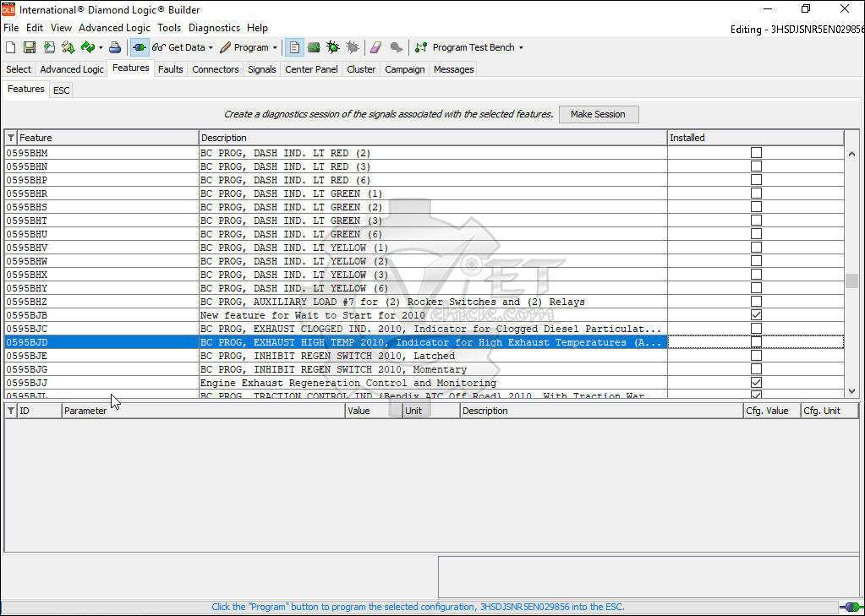Image resolution: width=865 pixels, height=616 pixels.
Task: Click the Program pencil button
Action: [x=244, y=47]
